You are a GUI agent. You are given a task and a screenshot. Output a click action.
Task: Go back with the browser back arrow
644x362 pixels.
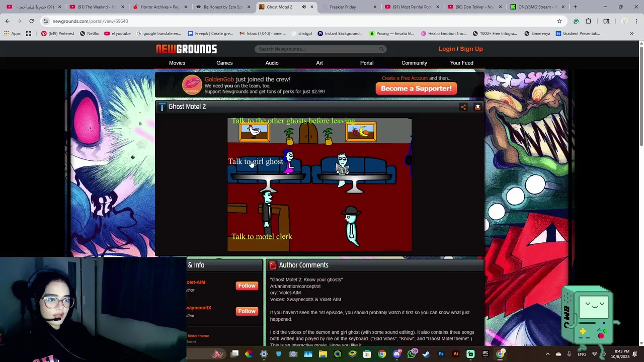point(7,21)
